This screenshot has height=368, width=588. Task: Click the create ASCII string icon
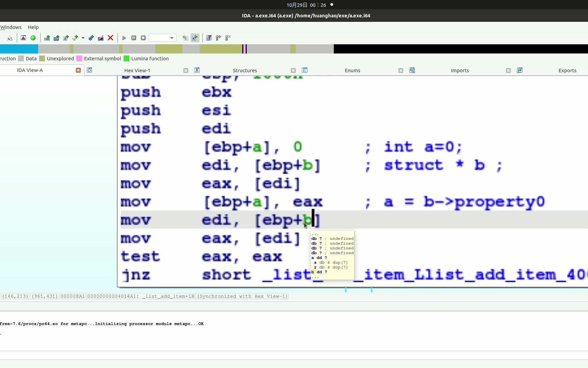coord(66,38)
